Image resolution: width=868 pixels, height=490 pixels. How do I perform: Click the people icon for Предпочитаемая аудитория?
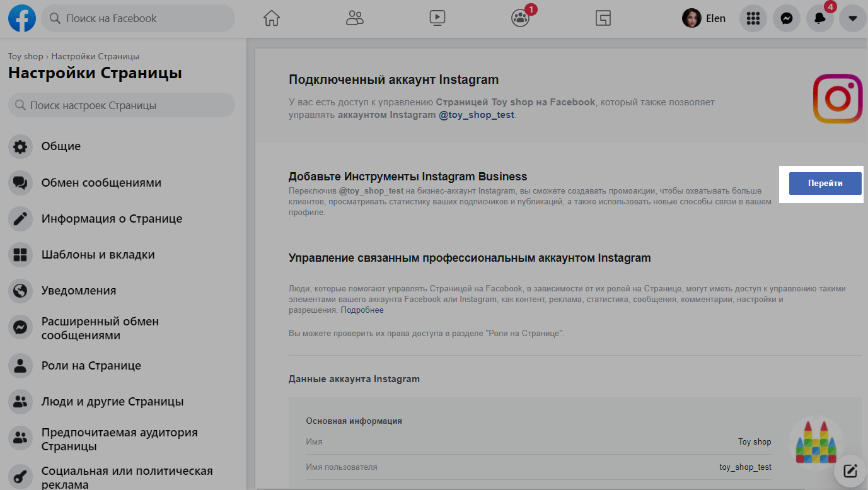pos(20,439)
